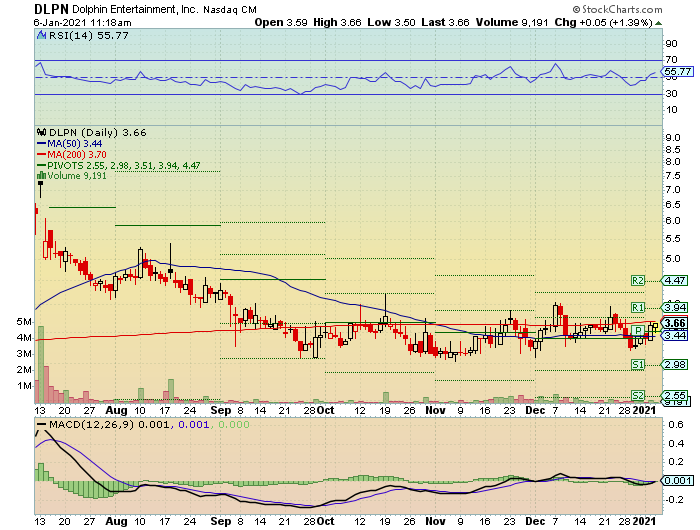The image size is (700, 530).
Task: Click the green up arrow after change percent
Action: click(658, 23)
